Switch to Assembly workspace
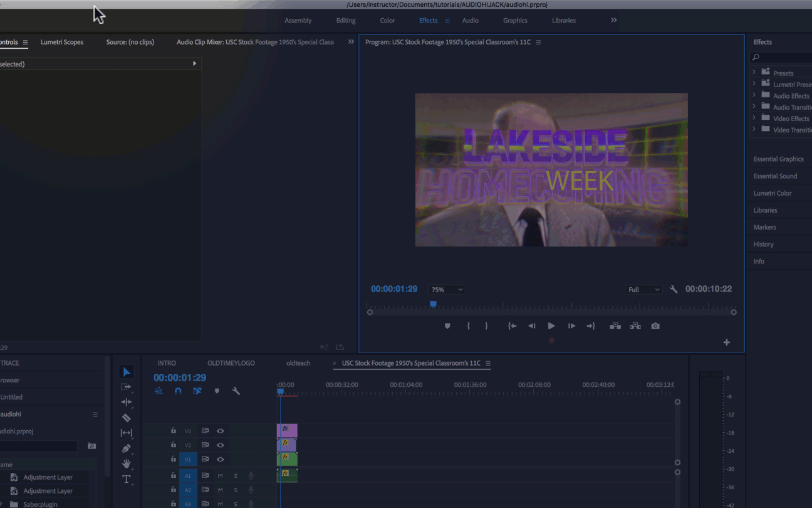The height and width of the screenshot is (508, 812). (x=298, y=21)
